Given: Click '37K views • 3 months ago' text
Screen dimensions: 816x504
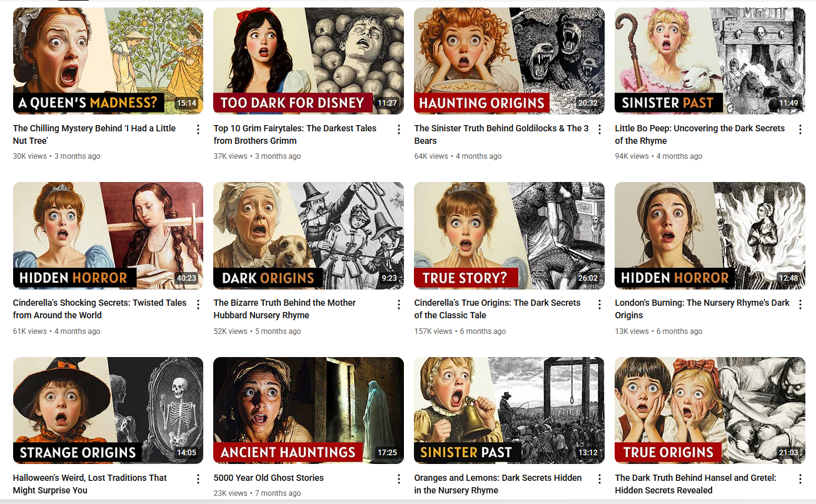Looking at the screenshot, I should click(257, 156).
